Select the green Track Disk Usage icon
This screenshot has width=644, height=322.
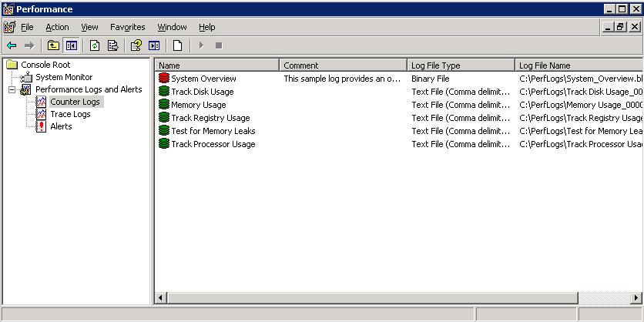pyautogui.click(x=164, y=92)
